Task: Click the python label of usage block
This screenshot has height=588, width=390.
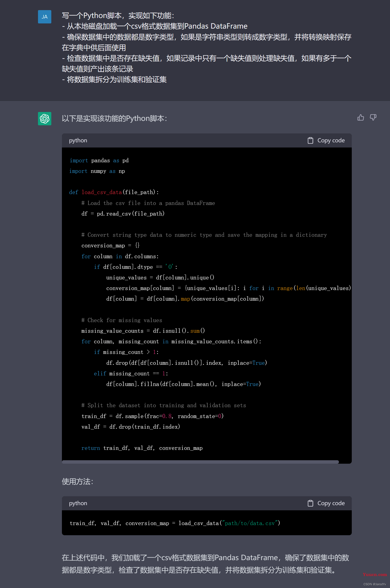Action: click(78, 503)
